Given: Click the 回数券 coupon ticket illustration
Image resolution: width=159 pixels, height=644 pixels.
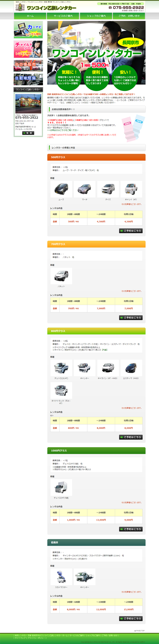Looking at the screenshot, I should tap(133, 128).
